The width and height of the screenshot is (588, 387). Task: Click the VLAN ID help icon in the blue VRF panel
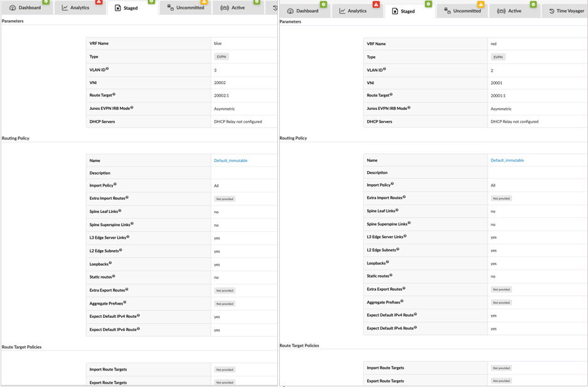point(107,68)
